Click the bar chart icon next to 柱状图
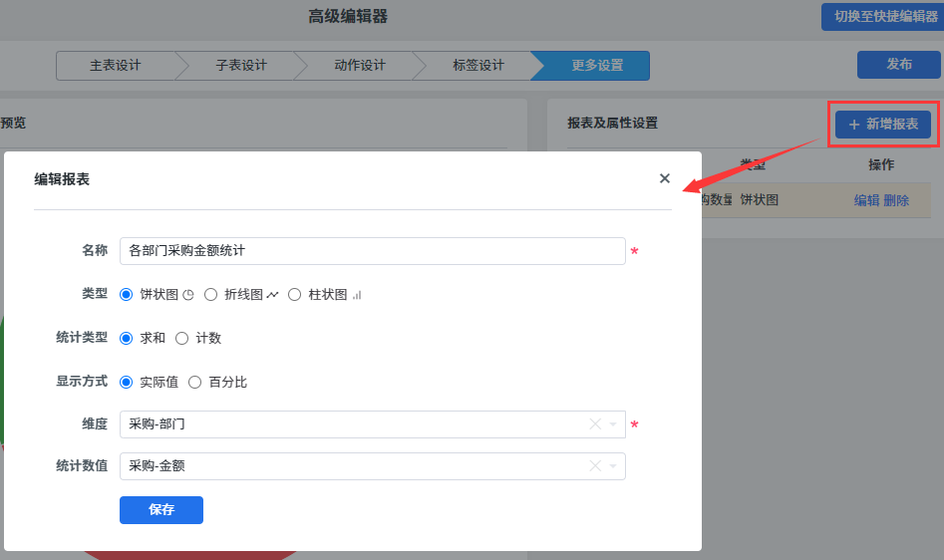Viewport: 944px width, 560px height. click(357, 295)
